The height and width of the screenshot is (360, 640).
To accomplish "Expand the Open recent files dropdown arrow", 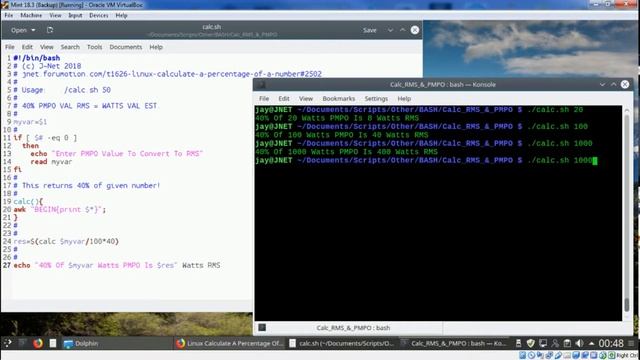I will (33, 30).
